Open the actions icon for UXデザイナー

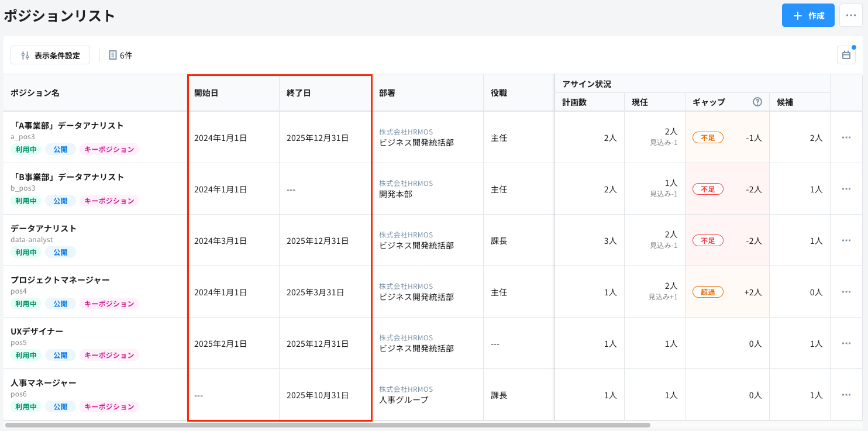[846, 343]
